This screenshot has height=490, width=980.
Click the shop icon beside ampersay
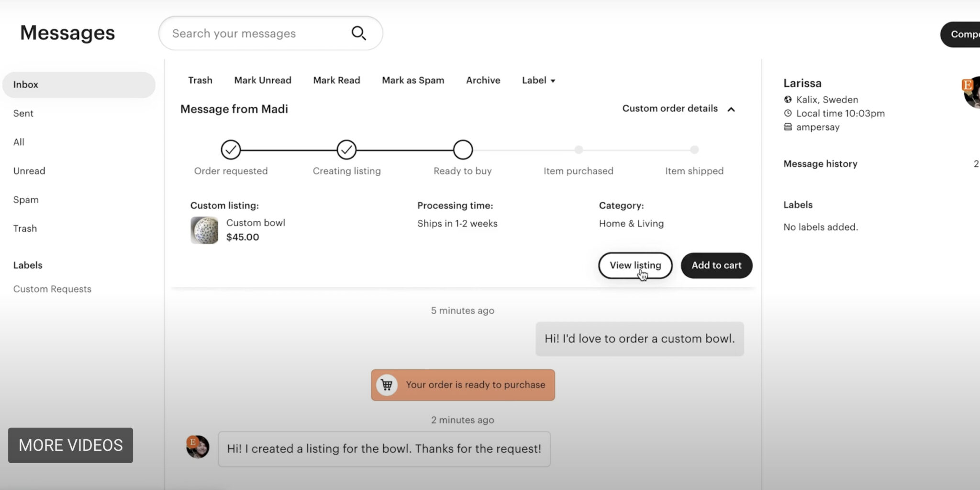(788, 127)
